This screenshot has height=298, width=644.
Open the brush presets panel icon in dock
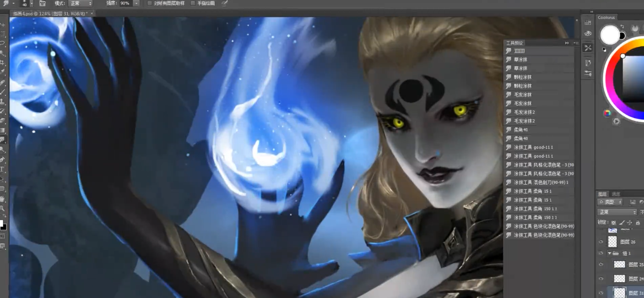[x=588, y=74]
